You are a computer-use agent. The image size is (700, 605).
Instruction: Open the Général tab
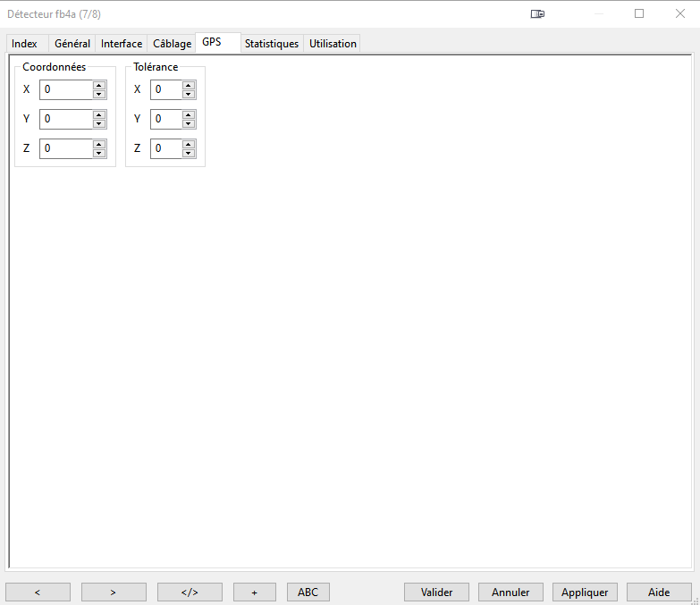(x=72, y=44)
